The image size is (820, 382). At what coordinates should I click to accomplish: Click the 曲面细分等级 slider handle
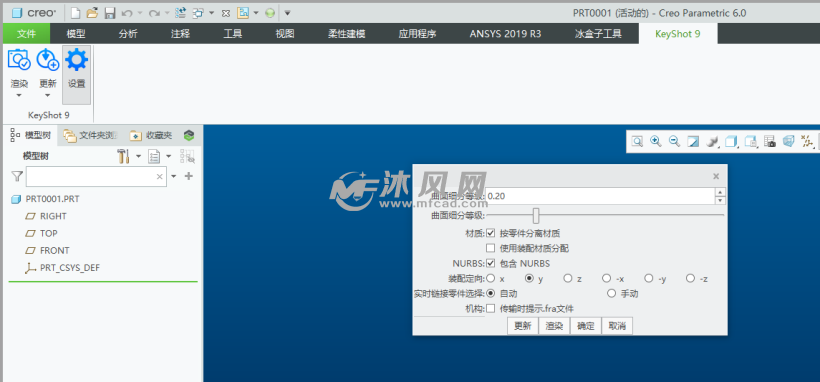tap(536, 215)
